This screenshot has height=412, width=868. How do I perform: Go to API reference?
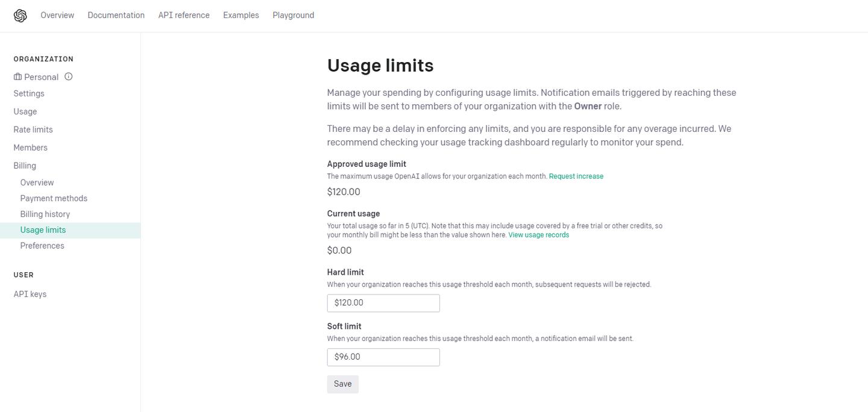click(x=184, y=16)
